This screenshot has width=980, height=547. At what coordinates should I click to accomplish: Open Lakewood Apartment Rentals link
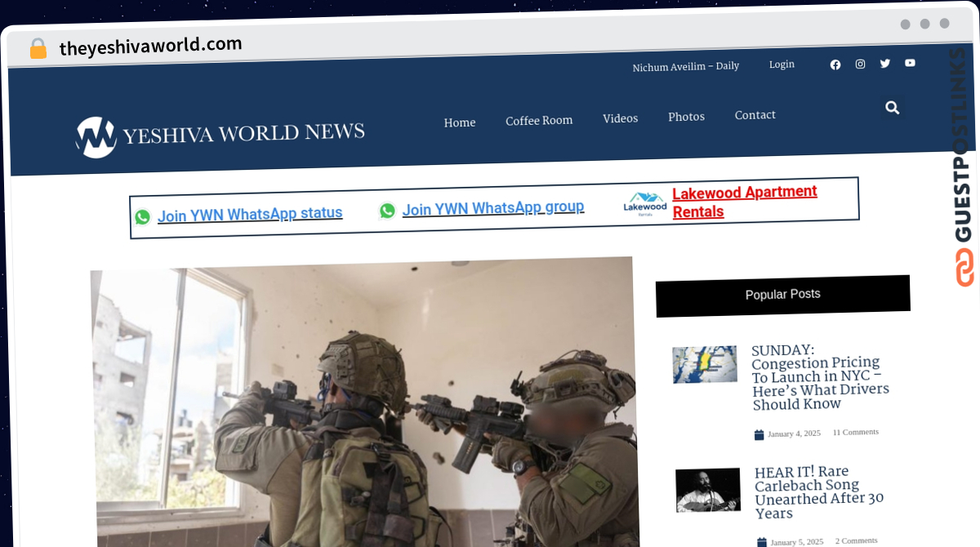[x=745, y=202]
